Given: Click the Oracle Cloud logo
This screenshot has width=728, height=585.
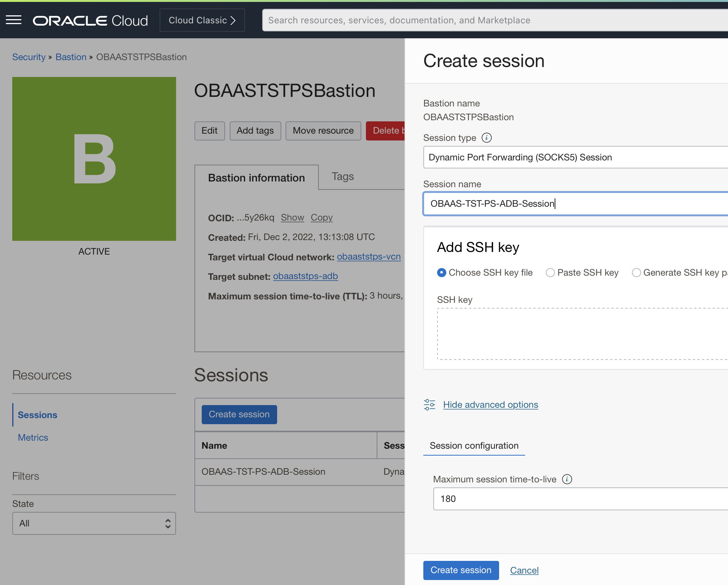Looking at the screenshot, I should coord(90,21).
